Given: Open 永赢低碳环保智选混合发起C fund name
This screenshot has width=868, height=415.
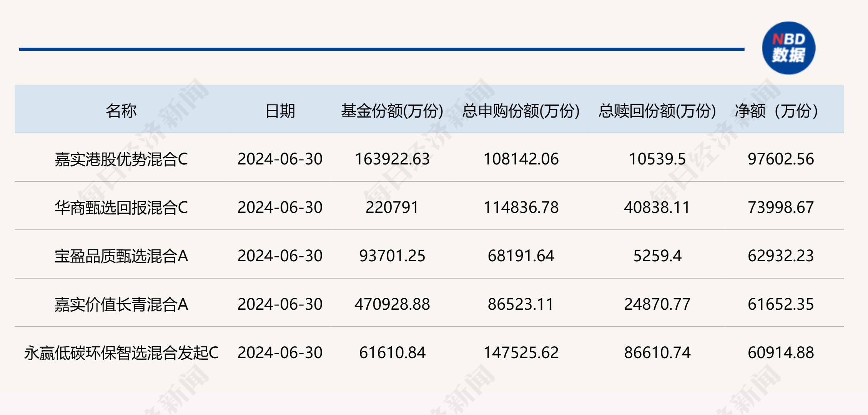Looking at the screenshot, I should point(121,353).
